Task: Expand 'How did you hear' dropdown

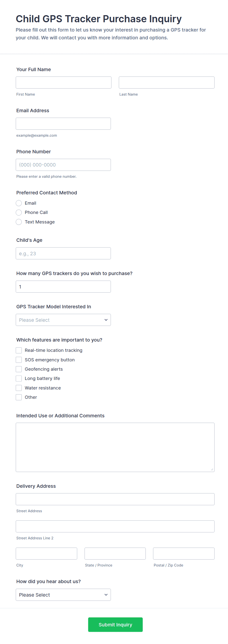Action: tap(63, 595)
